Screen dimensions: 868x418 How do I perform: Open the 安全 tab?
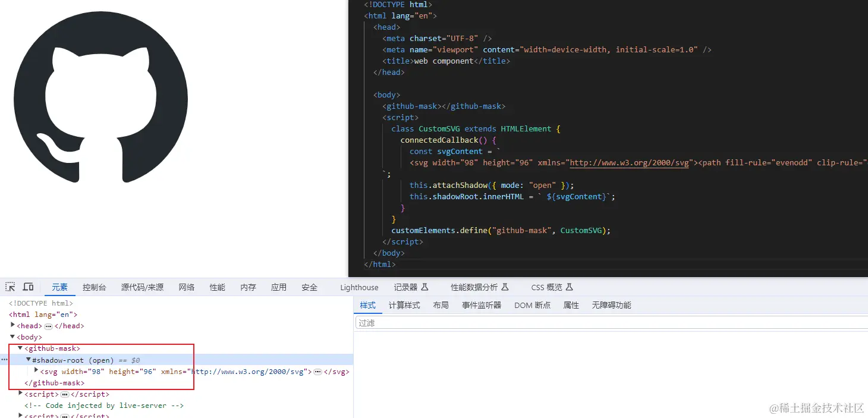tap(310, 287)
